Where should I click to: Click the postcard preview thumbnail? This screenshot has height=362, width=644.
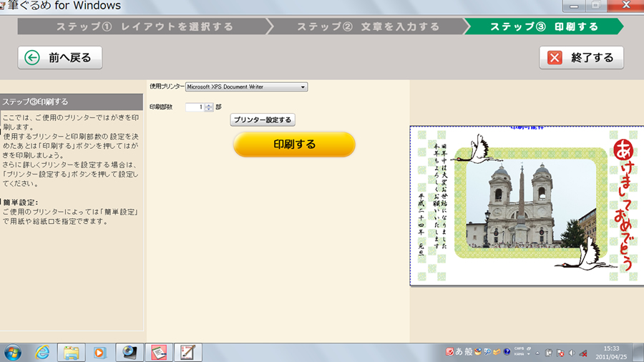coord(524,206)
